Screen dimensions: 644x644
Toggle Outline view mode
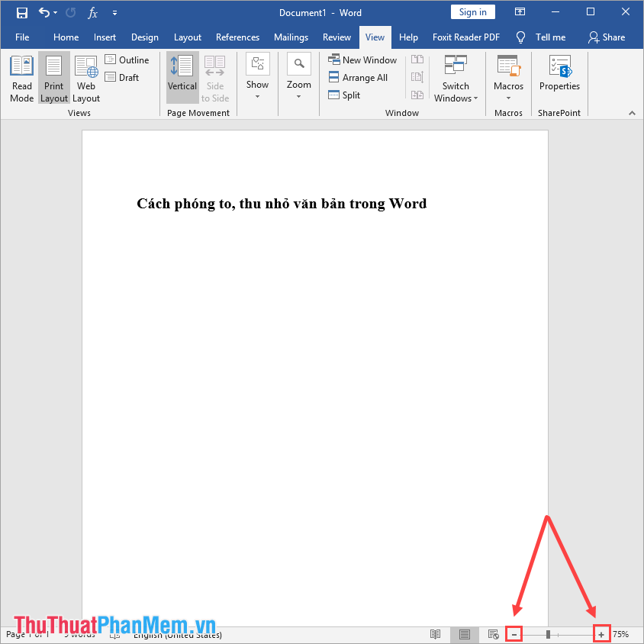[x=127, y=60]
